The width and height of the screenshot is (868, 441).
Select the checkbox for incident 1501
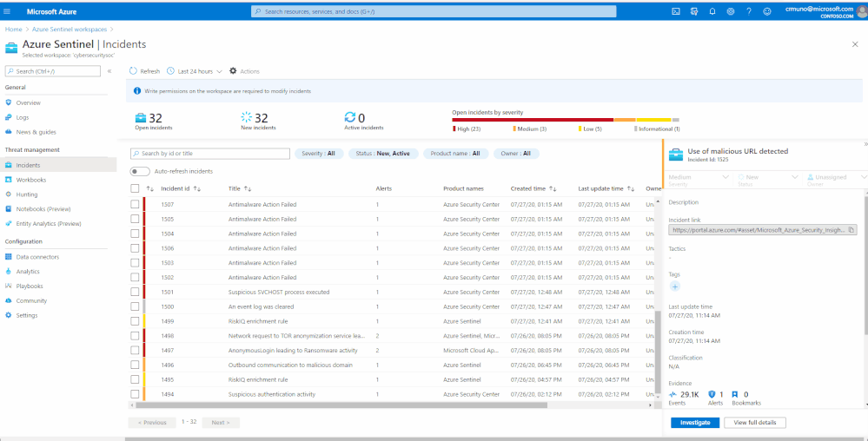click(135, 293)
